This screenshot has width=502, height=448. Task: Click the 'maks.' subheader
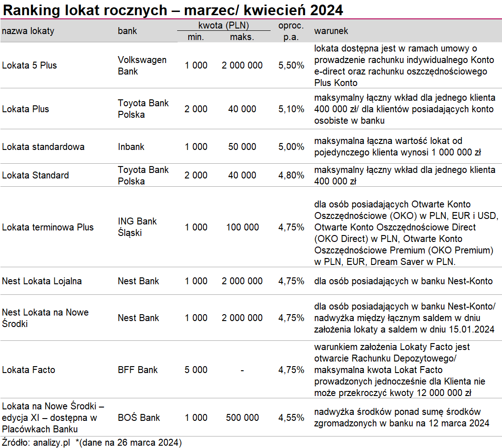coord(242,37)
